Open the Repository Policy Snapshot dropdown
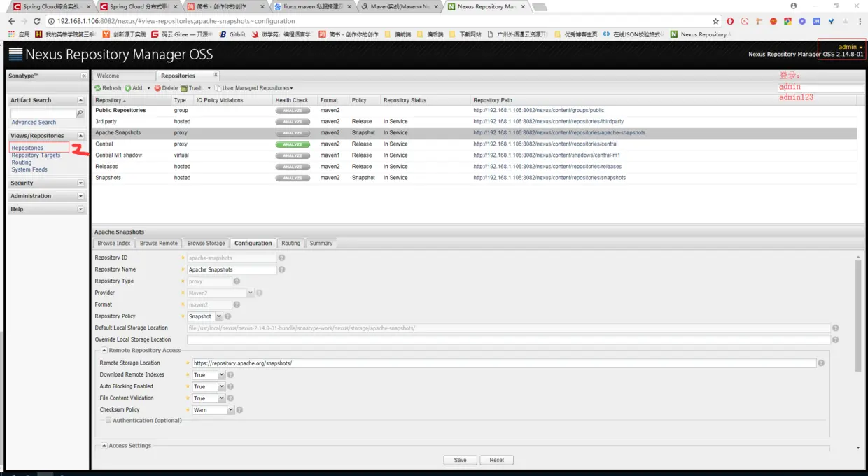This screenshot has width=868, height=476. (218, 316)
